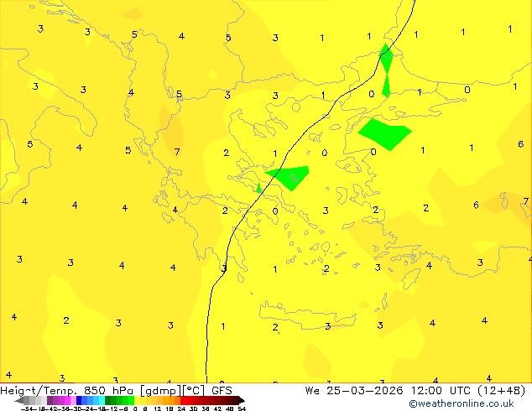
Task: Select the large green patch over northwest Turkey
Action: pos(383,133)
